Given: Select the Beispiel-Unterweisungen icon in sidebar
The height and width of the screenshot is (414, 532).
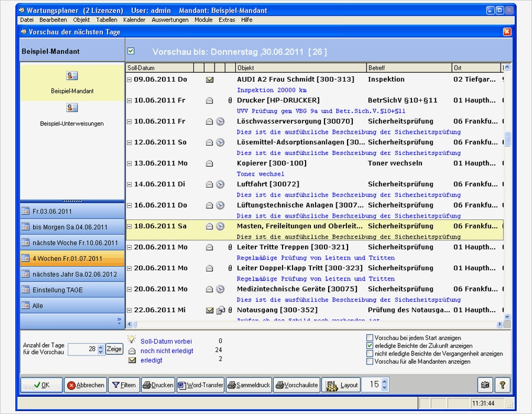Looking at the screenshot, I should click(x=72, y=108).
